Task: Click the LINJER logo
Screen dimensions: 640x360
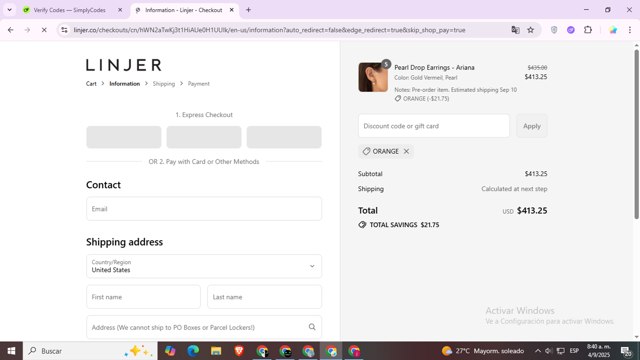Action: click(x=124, y=65)
